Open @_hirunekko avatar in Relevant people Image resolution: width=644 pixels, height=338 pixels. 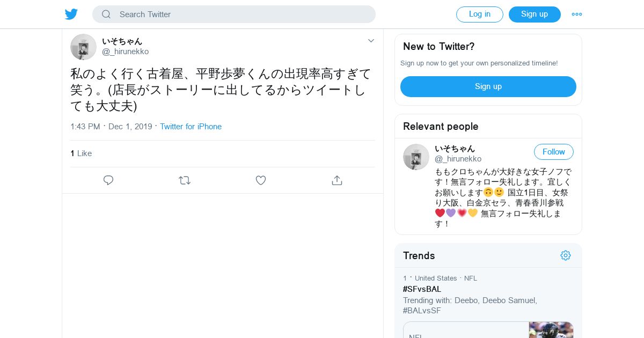[416, 157]
